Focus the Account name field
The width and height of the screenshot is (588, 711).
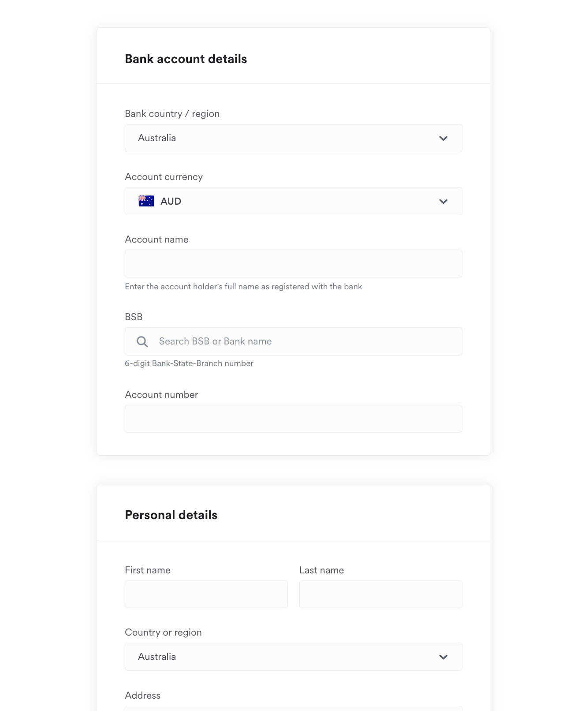pyautogui.click(x=294, y=264)
